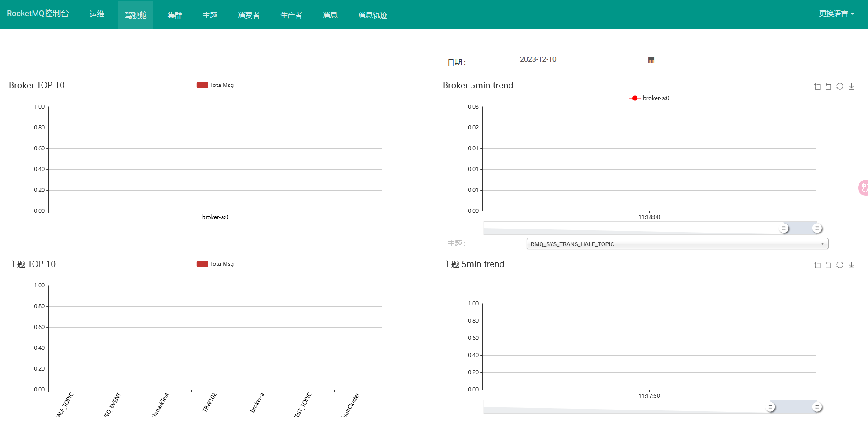Go to the 主题 topic tab
The width and height of the screenshot is (868, 424).
pos(210,14)
